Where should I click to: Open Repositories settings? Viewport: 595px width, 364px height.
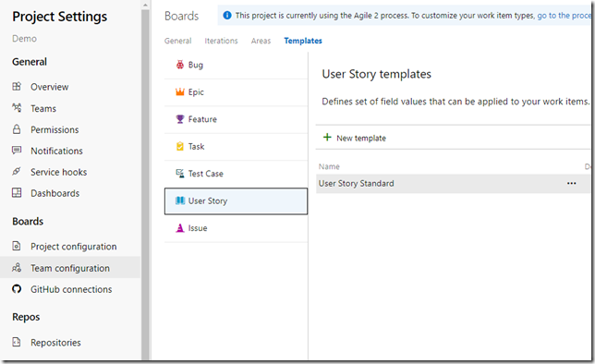[55, 343]
